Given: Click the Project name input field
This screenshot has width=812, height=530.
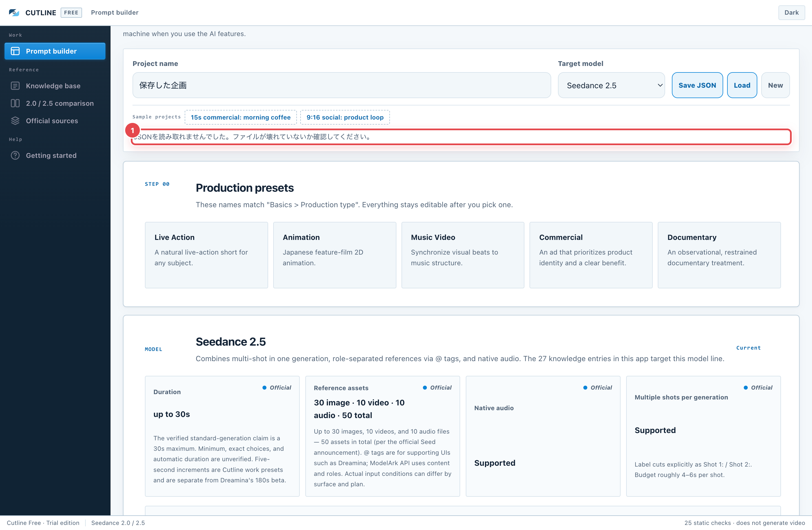Looking at the screenshot, I should [x=341, y=85].
